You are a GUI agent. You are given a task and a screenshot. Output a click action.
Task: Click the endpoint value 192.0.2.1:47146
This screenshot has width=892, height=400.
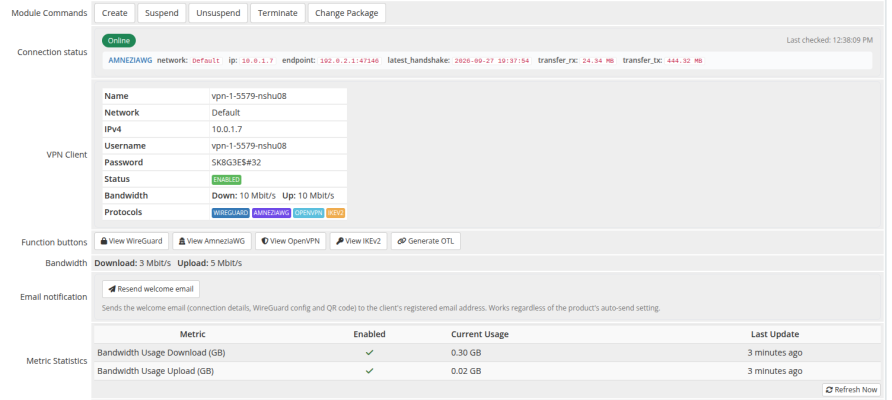pos(350,60)
